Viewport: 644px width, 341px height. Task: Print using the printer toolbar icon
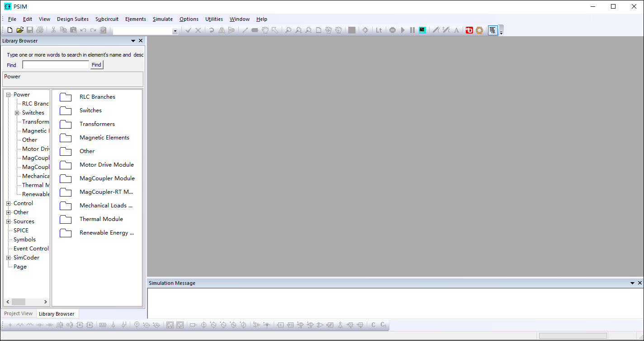point(40,30)
